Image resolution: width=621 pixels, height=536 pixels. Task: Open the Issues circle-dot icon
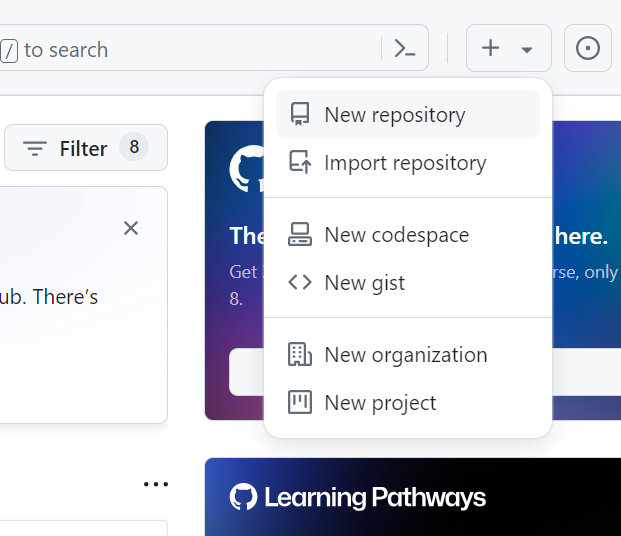[x=588, y=48]
